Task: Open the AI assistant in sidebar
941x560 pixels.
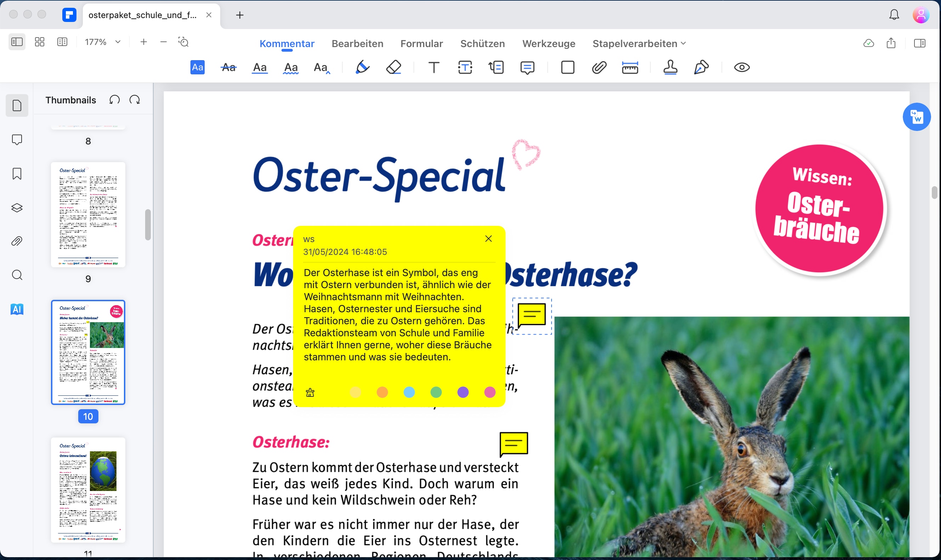Action: tap(17, 309)
